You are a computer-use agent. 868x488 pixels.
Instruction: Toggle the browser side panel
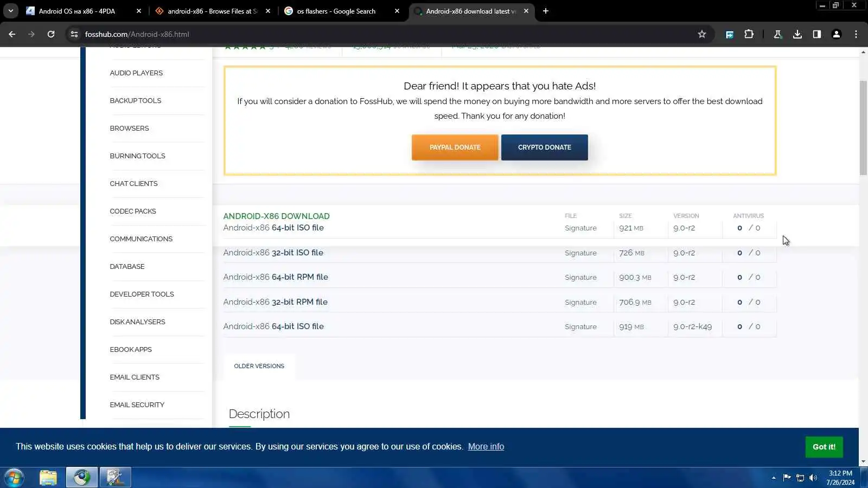click(x=817, y=34)
